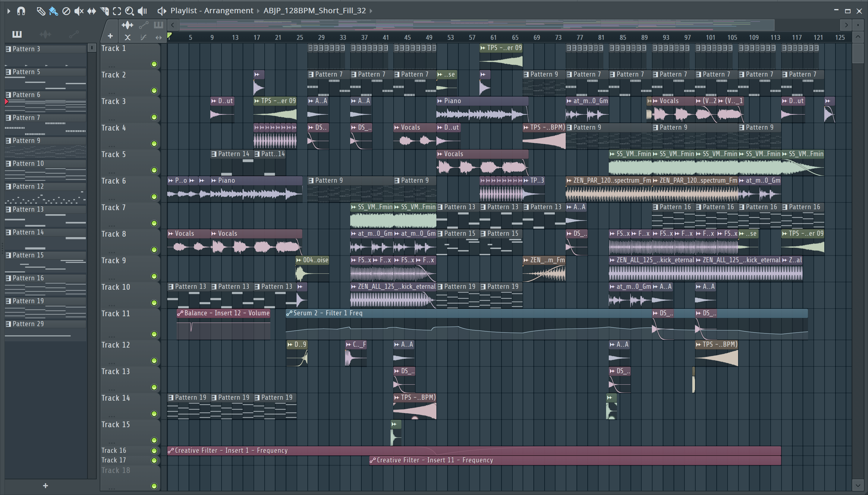Mute Track 1 using green LED
This screenshot has width=868, height=495.
tap(154, 64)
